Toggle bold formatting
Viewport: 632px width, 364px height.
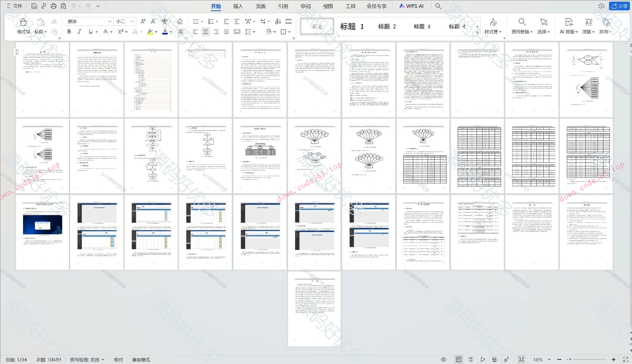pyautogui.click(x=69, y=32)
